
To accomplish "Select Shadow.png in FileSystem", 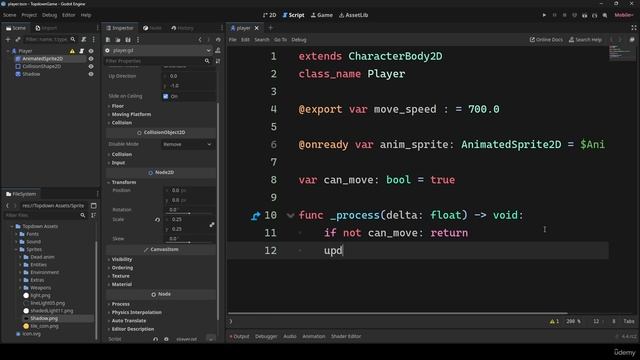I will [x=44, y=318].
